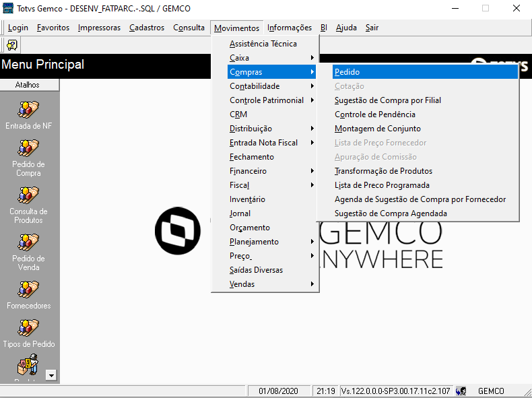Open the Fornecedores shortcut icon

[28, 290]
